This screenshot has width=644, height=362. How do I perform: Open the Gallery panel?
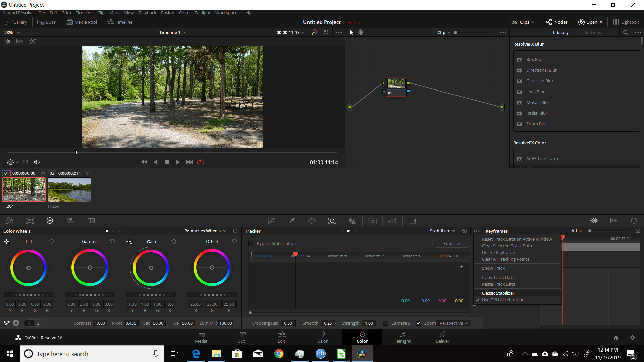[16, 22]
